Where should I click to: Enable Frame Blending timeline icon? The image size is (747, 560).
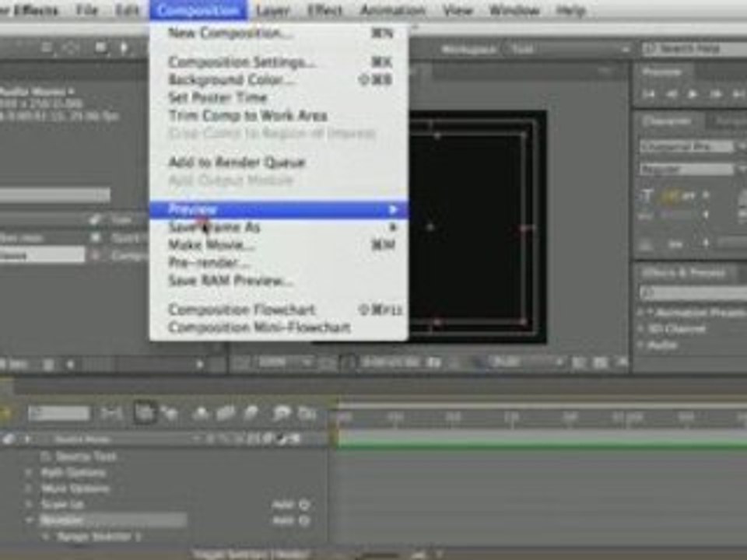pos(226,413)
